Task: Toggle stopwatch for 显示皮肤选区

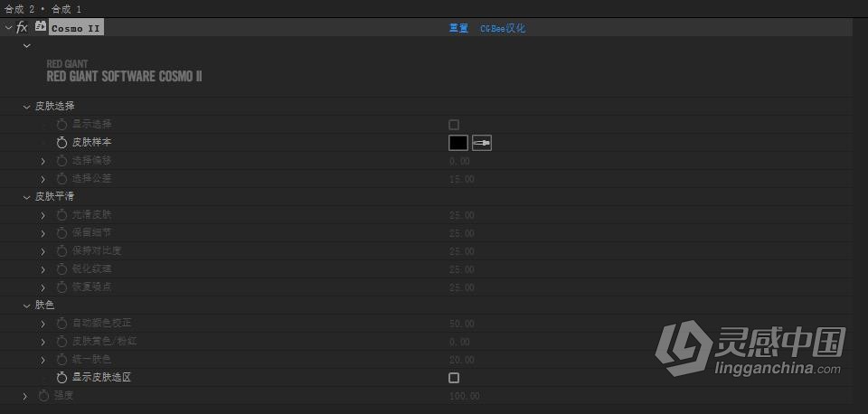Action: 62,378
